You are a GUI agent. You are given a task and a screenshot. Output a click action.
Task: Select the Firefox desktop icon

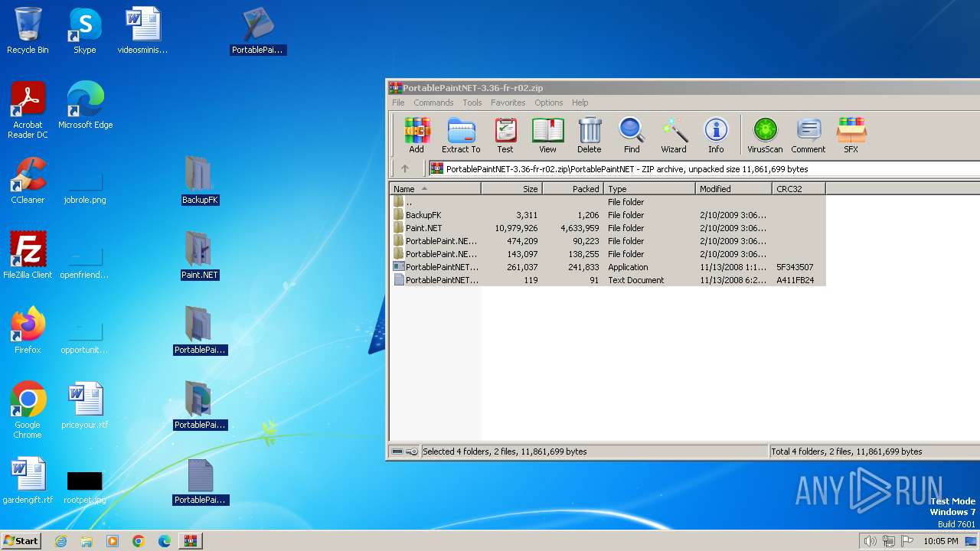tap(28, 331)
